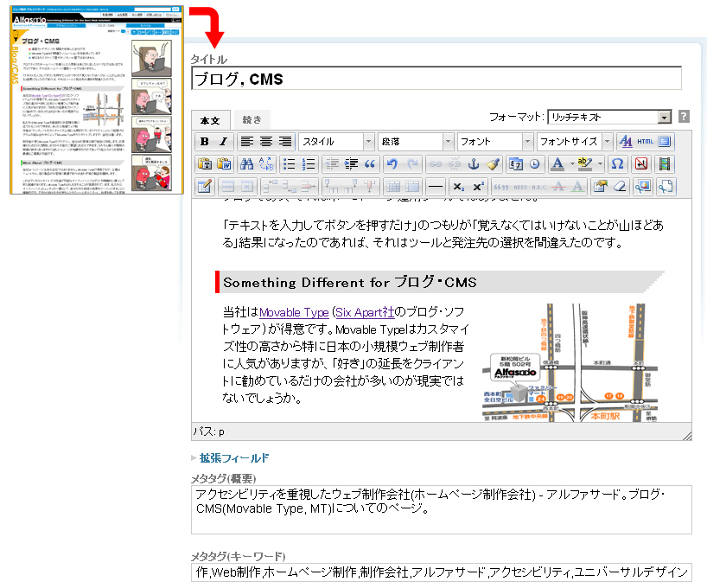707x588 pixels.
Task: Undo last edit
Action: click(x=392, y=163)
